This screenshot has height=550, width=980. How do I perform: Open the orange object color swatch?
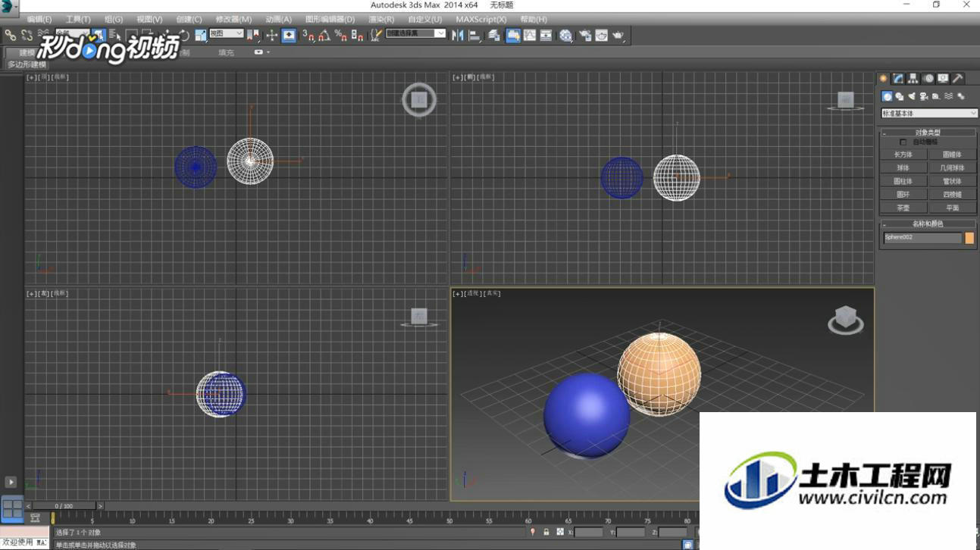(x=969, y=238)
